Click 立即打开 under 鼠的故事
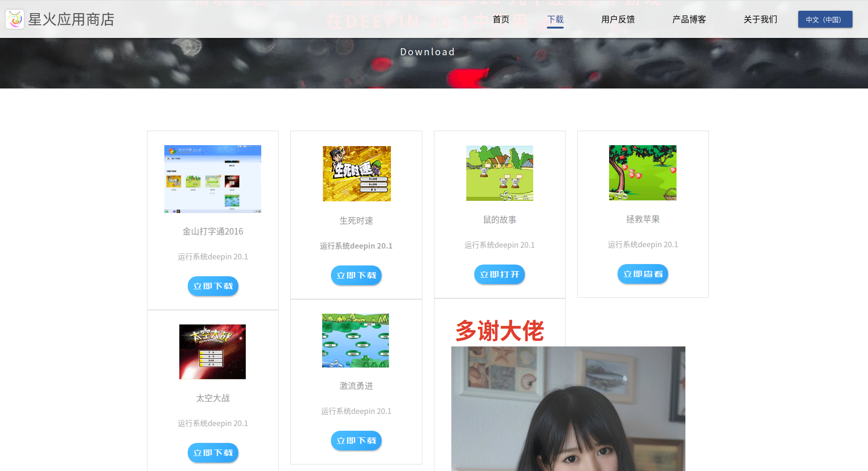 (500, 274)
